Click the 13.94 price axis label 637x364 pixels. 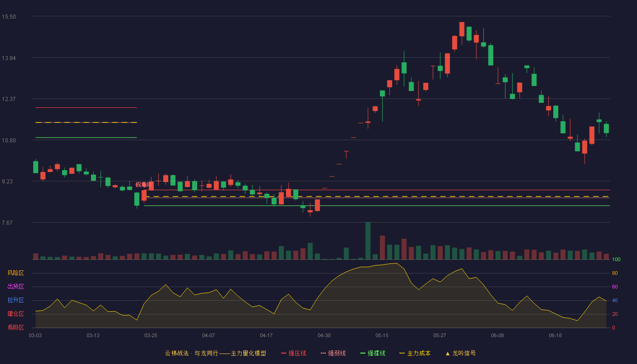[9, 58]
